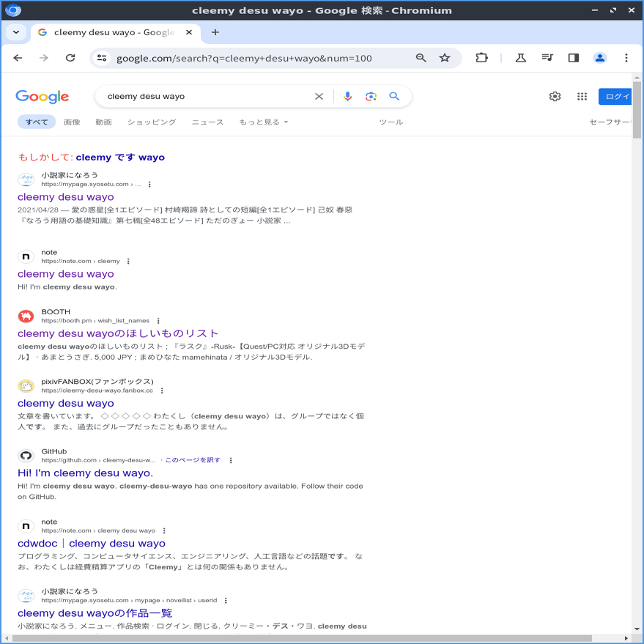Select the すべて filter tab

coord(37,122)
